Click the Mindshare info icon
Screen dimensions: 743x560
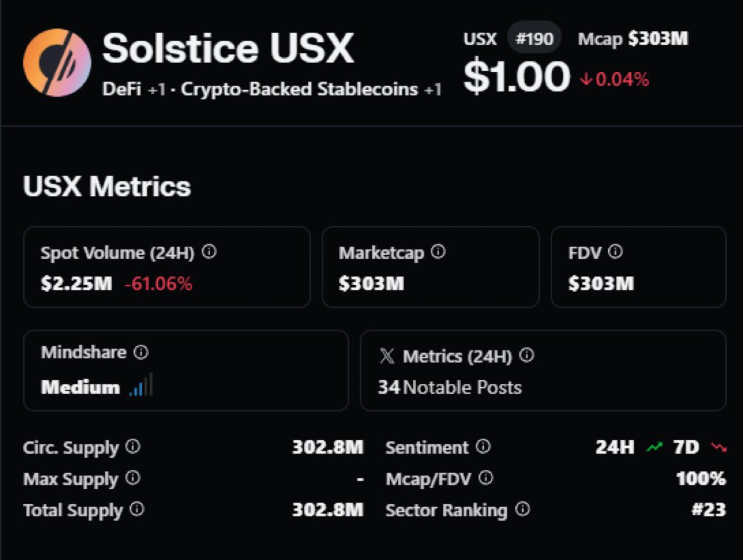pos(141,352)
